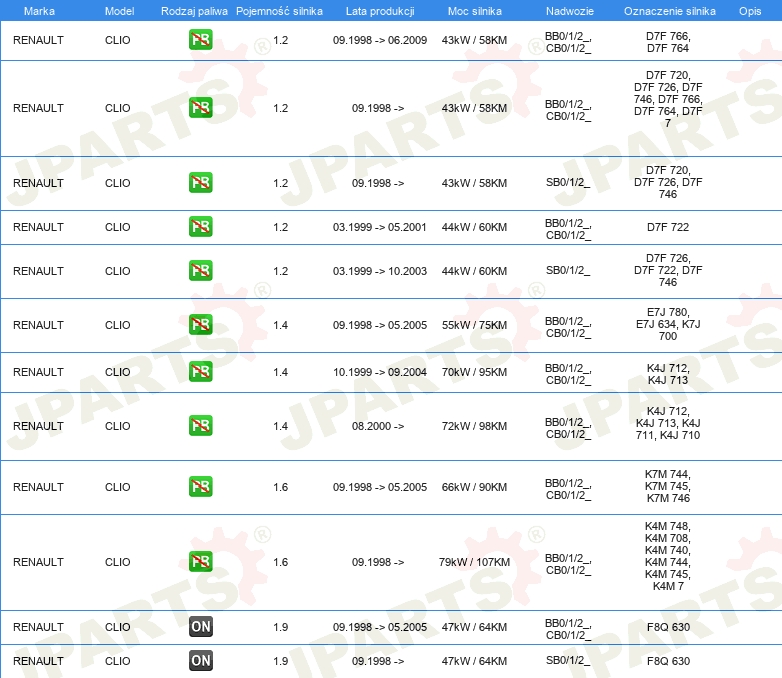Click the Nadwozie column header
Screen dimensions: 782x678
(x=567, y=11)
